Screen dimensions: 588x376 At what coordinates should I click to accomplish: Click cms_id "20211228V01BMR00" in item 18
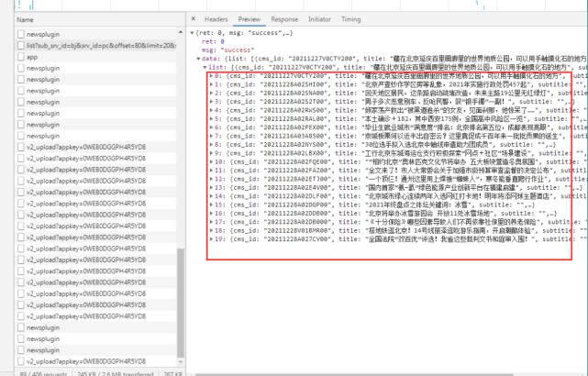click(x=296, y=230)
